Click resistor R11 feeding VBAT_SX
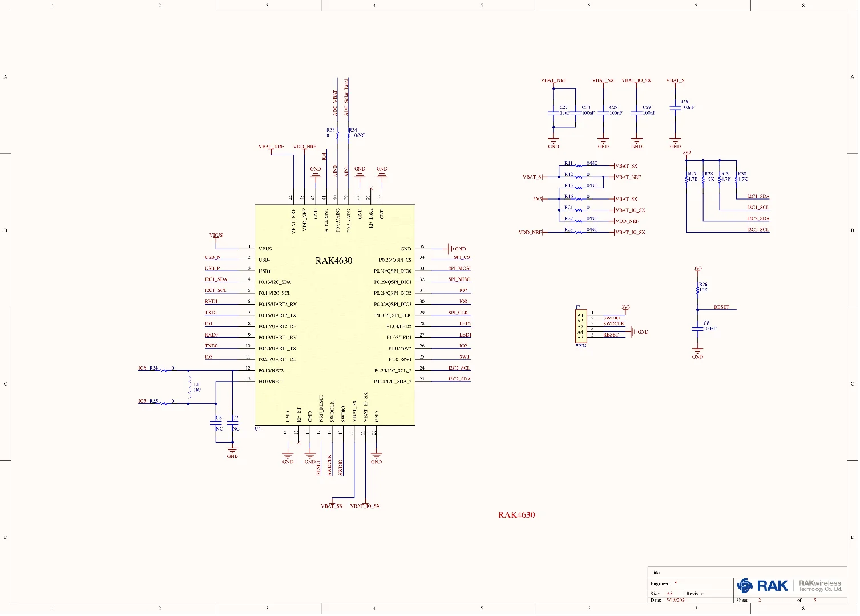Screen dimensions: 860x616 pos(578,166)
